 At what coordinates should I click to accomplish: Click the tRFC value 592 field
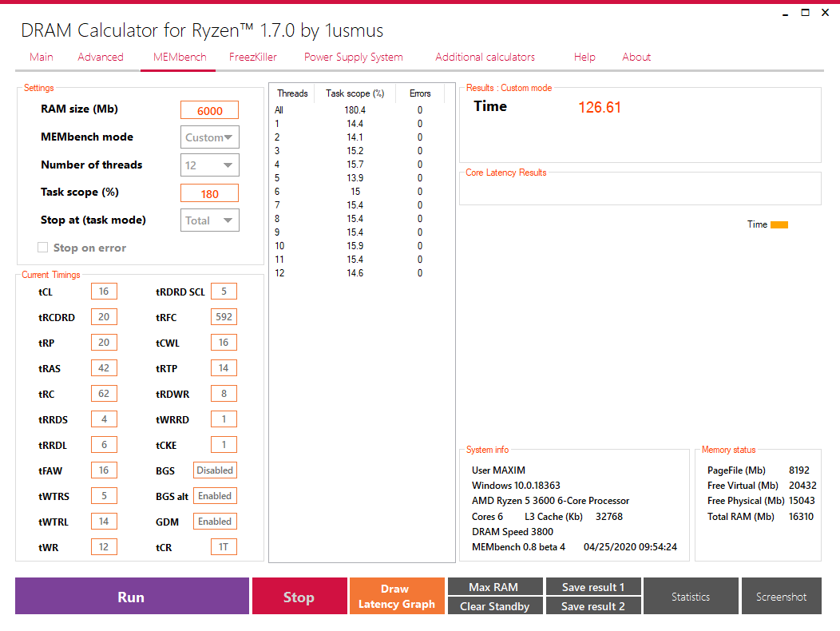[x=224, y=317]
